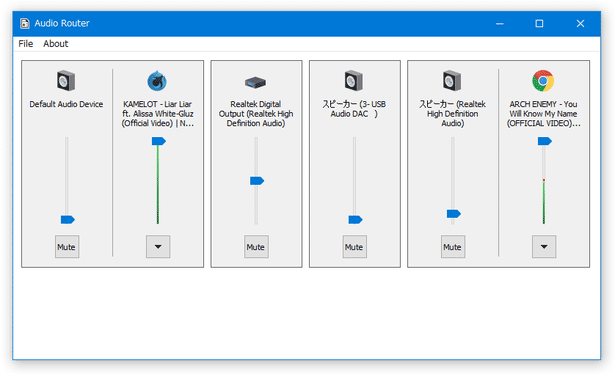Viewport: 615px width, 374px height.
Task: Open the About menu
Action: 56,44
